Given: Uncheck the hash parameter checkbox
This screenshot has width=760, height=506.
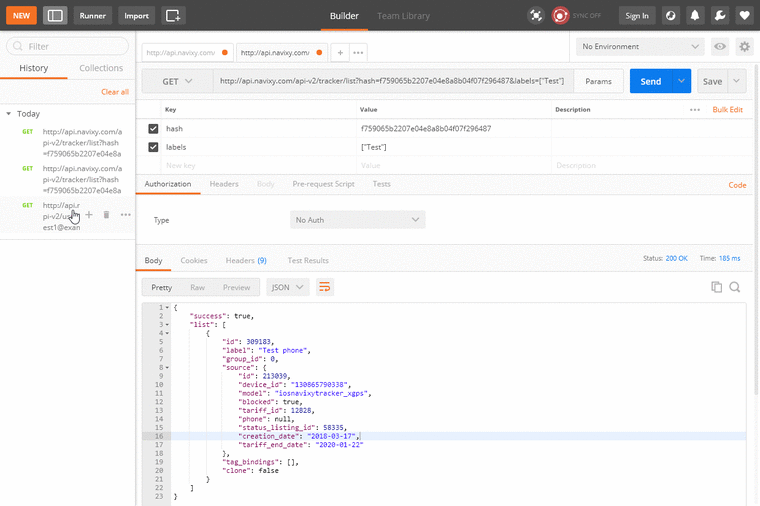Looking at the screenshot, I should tap(153, 128).
